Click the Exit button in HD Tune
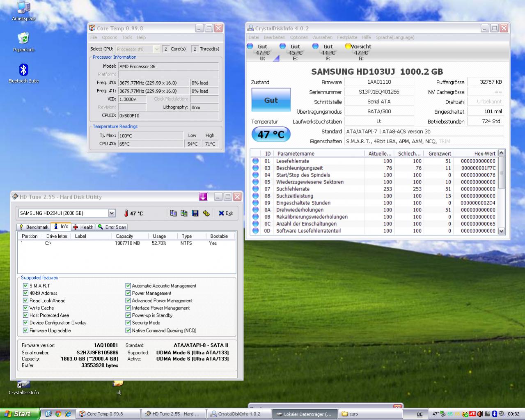The height and width of the screenshot is (420, 525). [226, 213]
